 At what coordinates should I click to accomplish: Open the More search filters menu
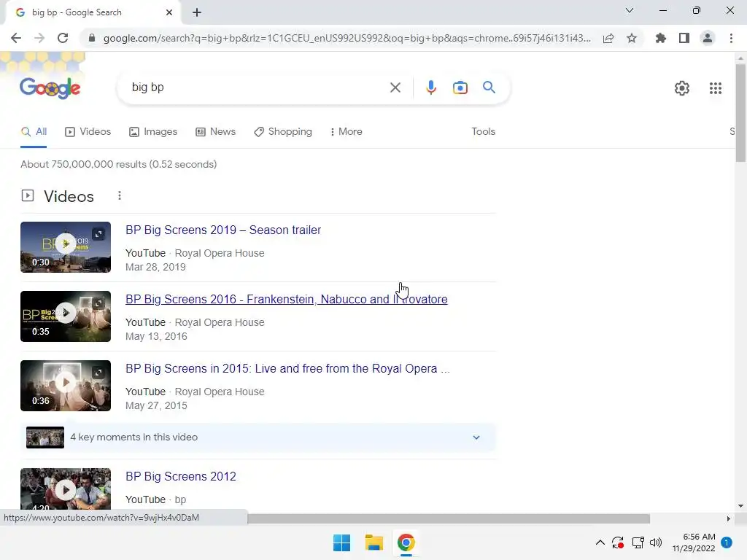point(347,132)
